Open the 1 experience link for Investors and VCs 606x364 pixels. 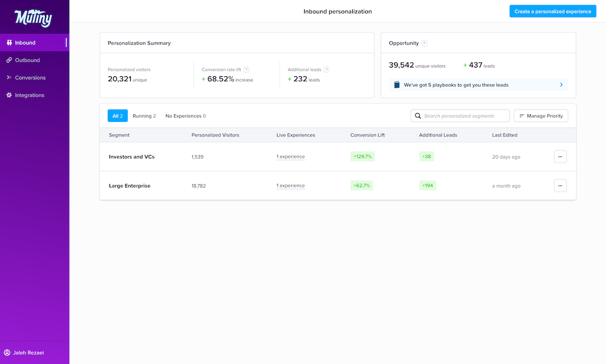click(x=291, y=157)
